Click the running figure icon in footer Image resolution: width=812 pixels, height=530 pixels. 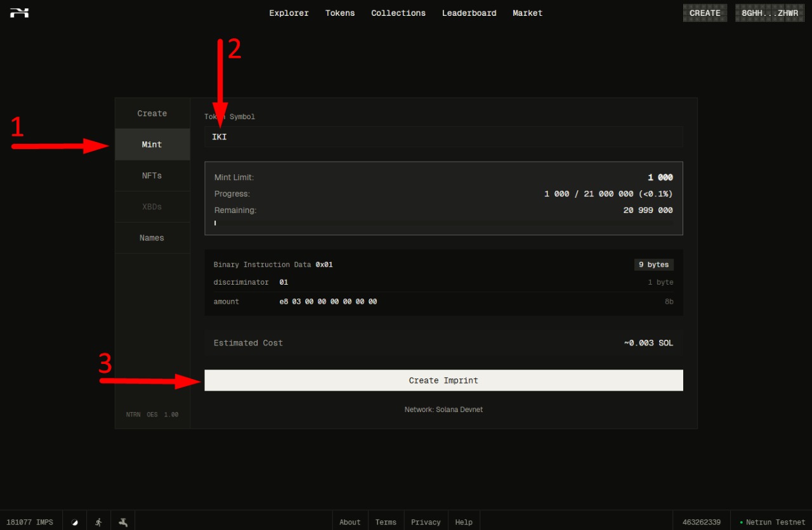[x=99, y=522]
